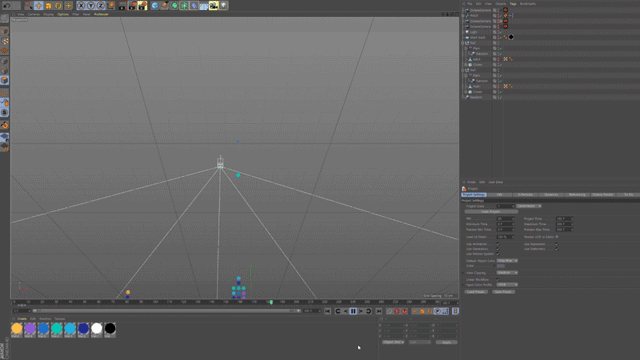Viewport: 640px width, 360px height.
Task: Select the Move tool in top toolbar
Action: click(38, 6)
